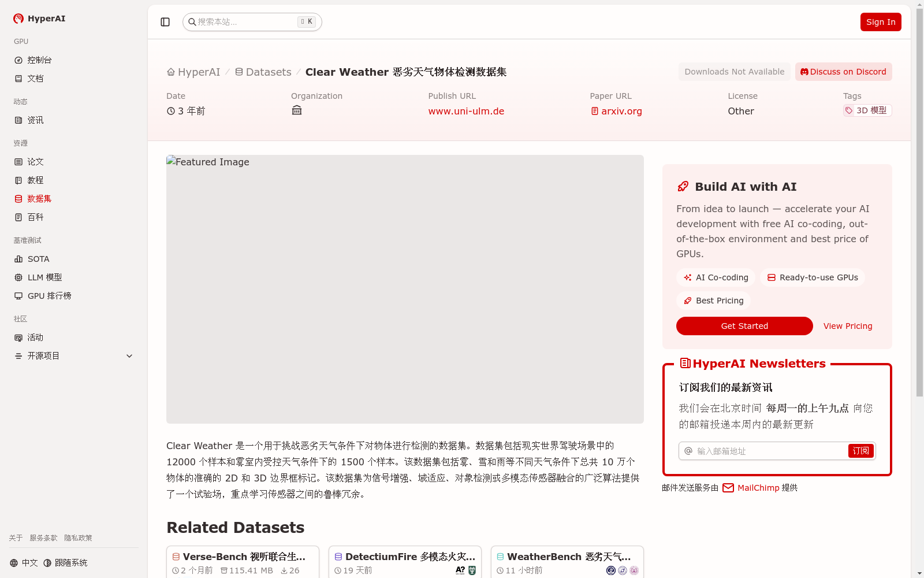Image resolution: width=924 pixels, height=578 pixels.
Task: Click the 服务条款 footer link
Action: point(43,538)
